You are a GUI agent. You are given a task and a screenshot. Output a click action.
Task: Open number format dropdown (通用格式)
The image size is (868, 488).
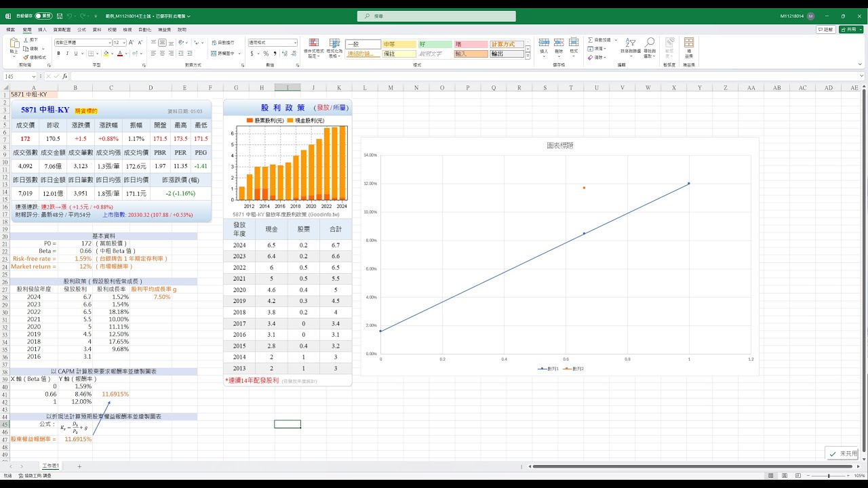coord(273,43)
